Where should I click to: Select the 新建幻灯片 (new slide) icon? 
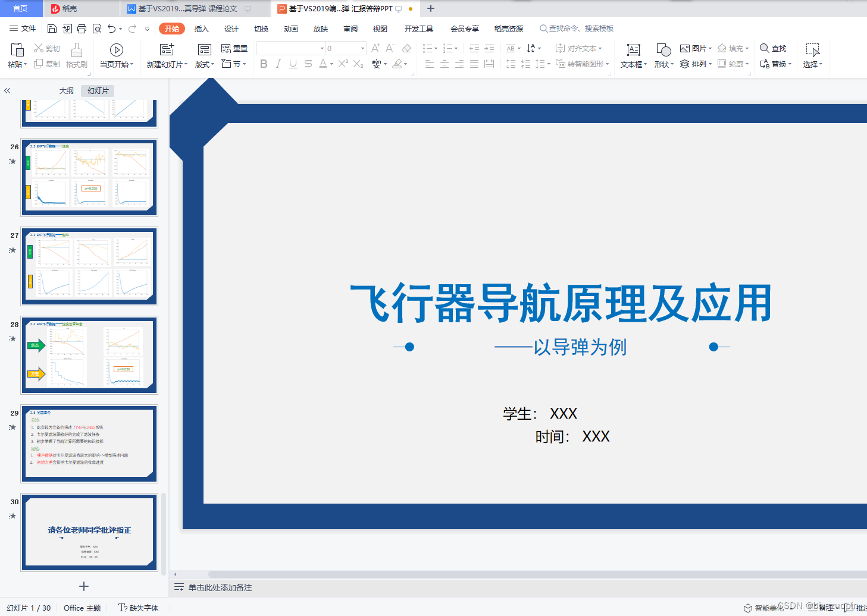coord(167,51)
